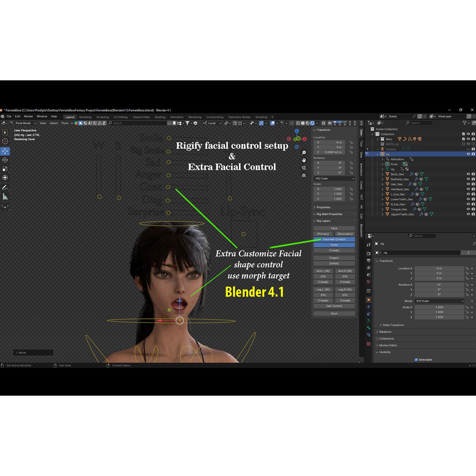Switch to the Modeling workspace tab

85,117
